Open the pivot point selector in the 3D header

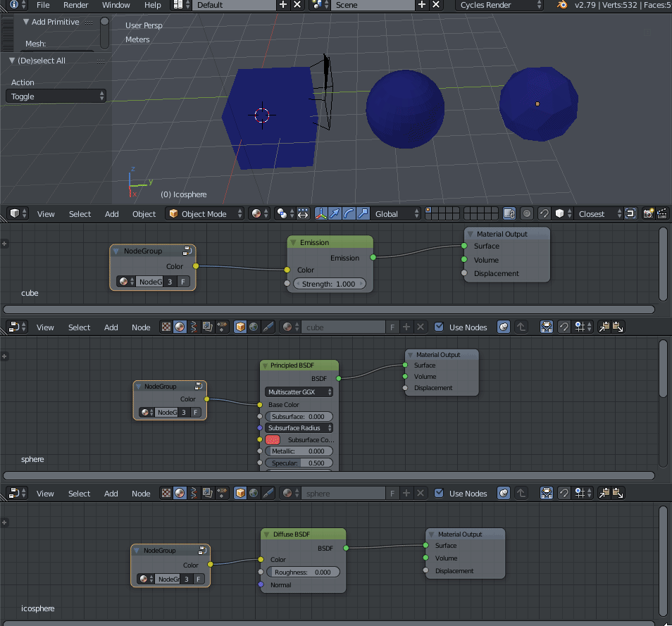pyautogui.click(x=285, y=213)
